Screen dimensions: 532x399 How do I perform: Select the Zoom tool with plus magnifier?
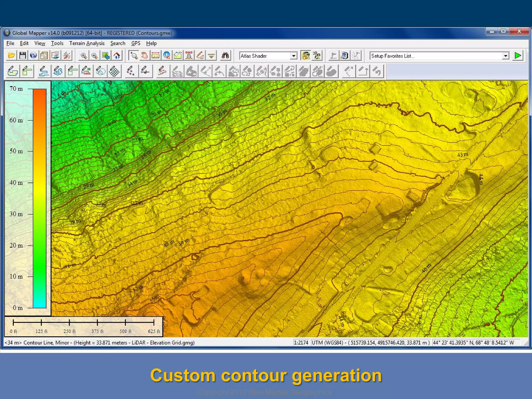coord(134,56)
